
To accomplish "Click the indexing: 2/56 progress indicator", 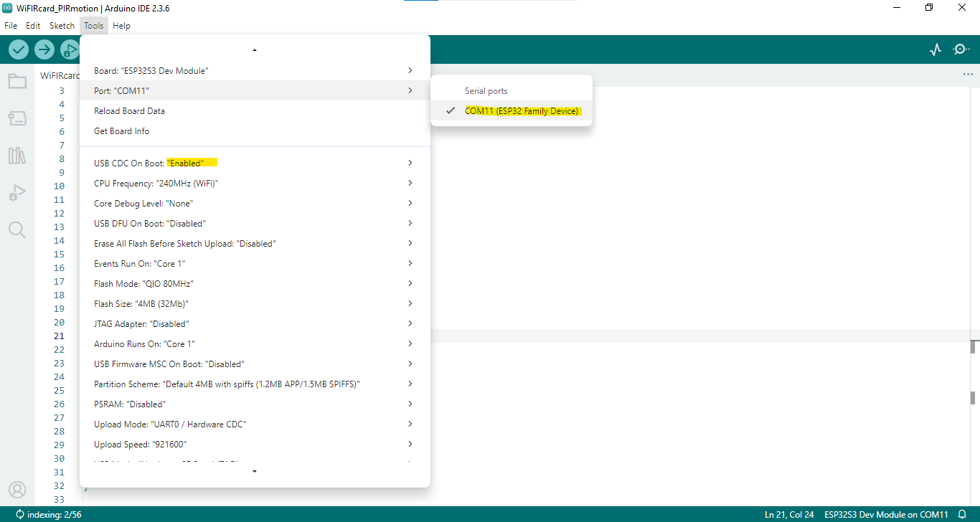I will coord(50,514).
